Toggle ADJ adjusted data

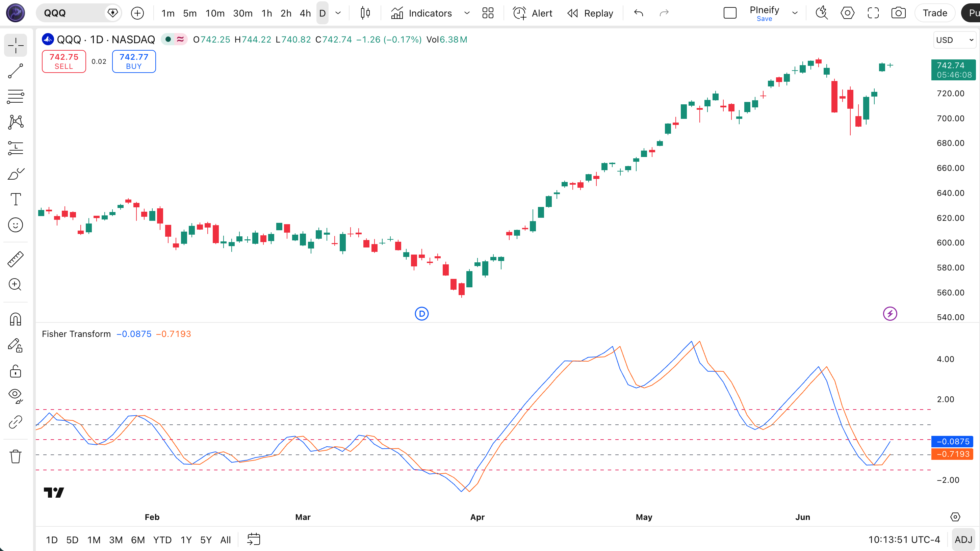963,540
